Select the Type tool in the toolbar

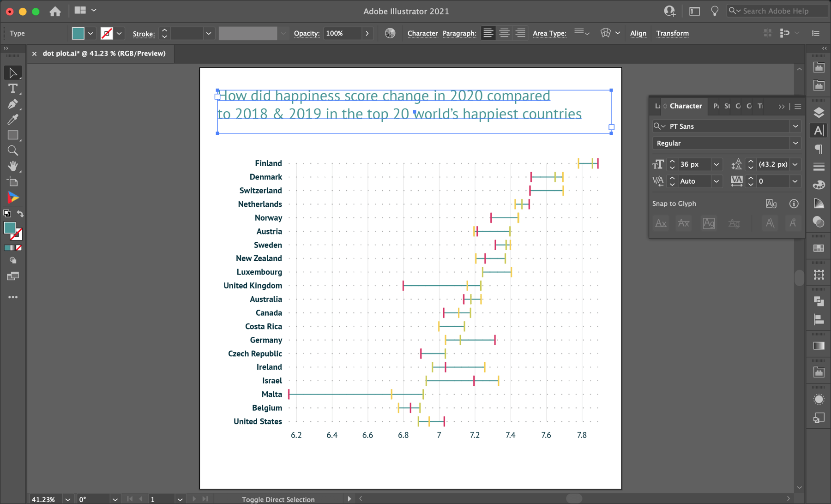13,89
